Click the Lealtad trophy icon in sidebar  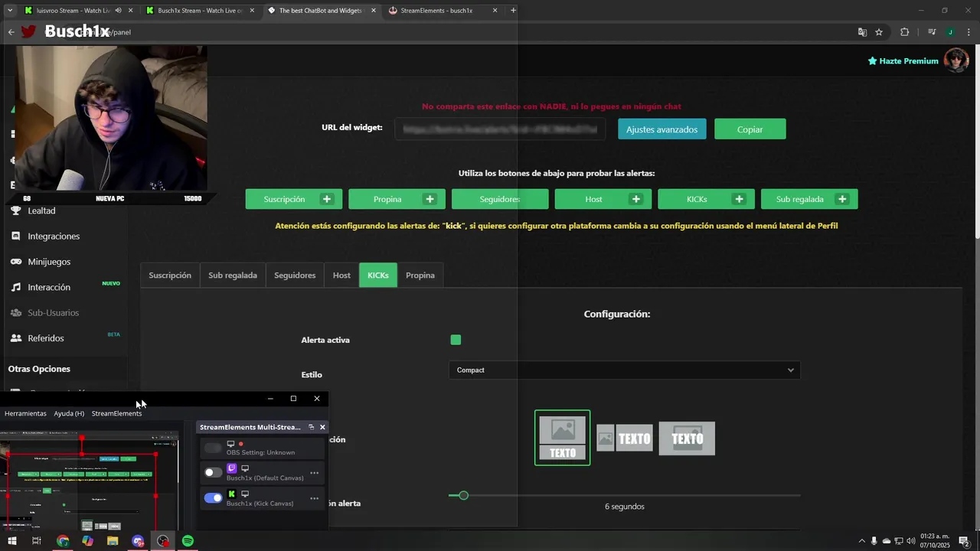(15, 210)
